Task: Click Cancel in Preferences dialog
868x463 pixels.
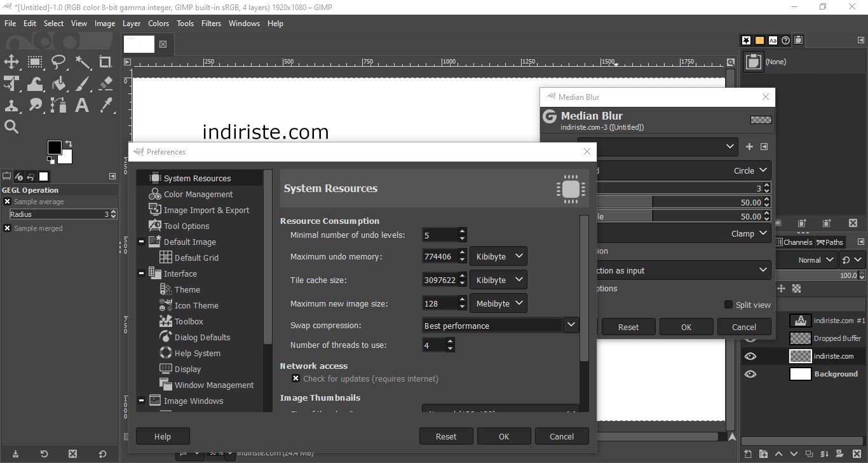Action: (x=562, y=436)
